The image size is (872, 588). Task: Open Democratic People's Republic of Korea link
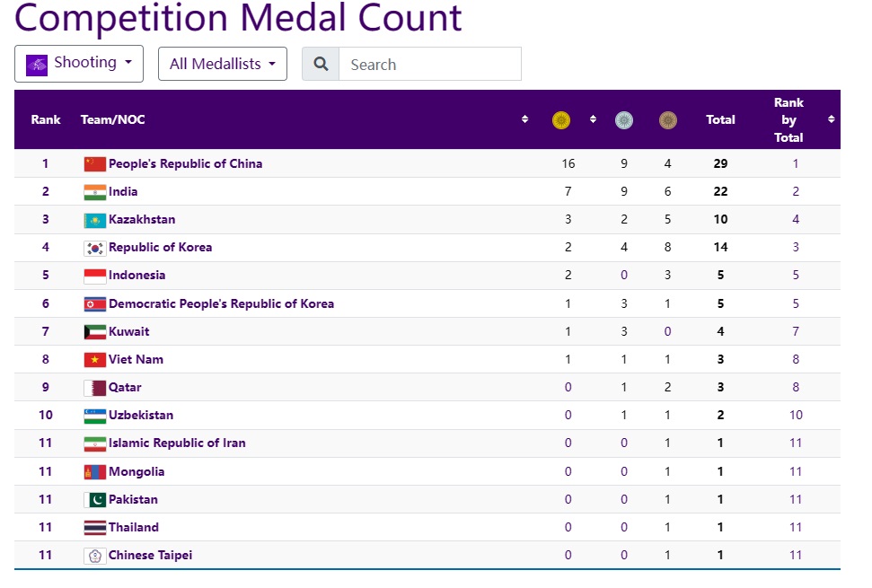tap(221, 303)
